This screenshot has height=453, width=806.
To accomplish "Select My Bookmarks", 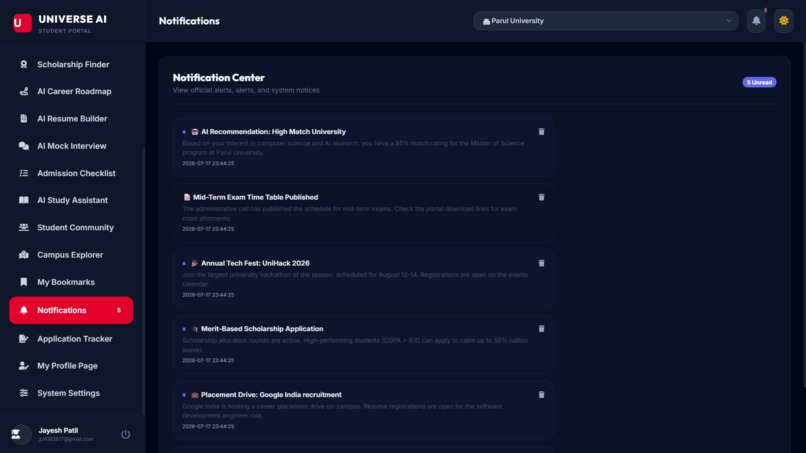I will tap(71, 282).
